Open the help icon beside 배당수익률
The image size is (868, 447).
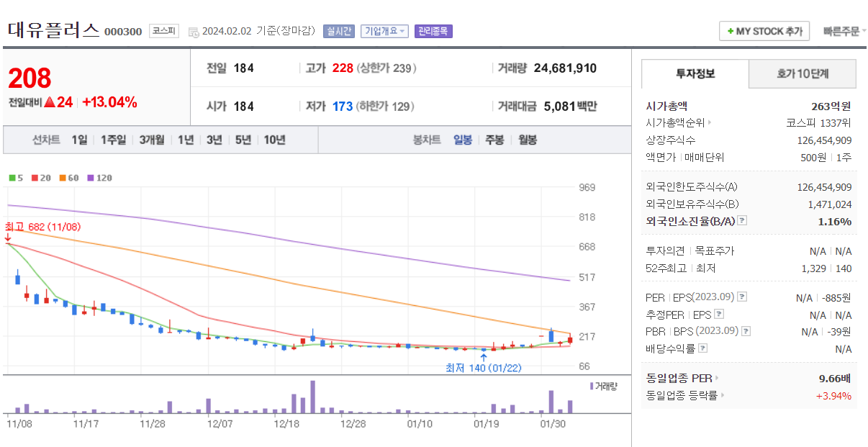pos(703,348)
